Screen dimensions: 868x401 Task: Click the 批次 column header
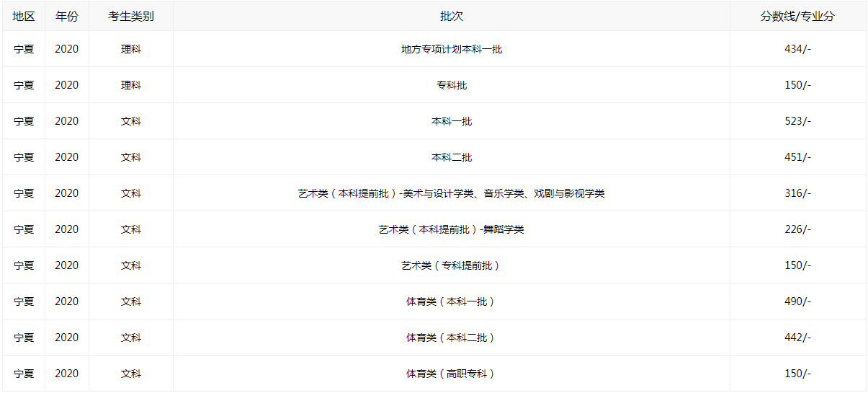(x=452, y=17)
